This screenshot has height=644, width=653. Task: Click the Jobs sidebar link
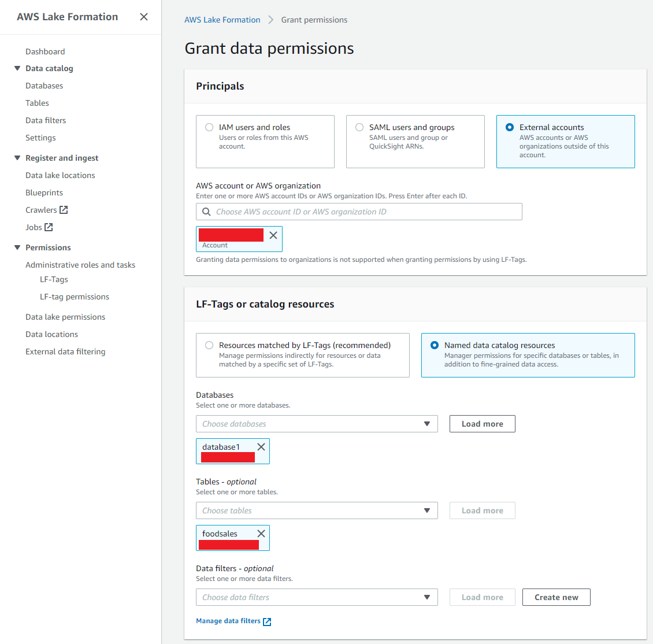(x=34, y=227)
